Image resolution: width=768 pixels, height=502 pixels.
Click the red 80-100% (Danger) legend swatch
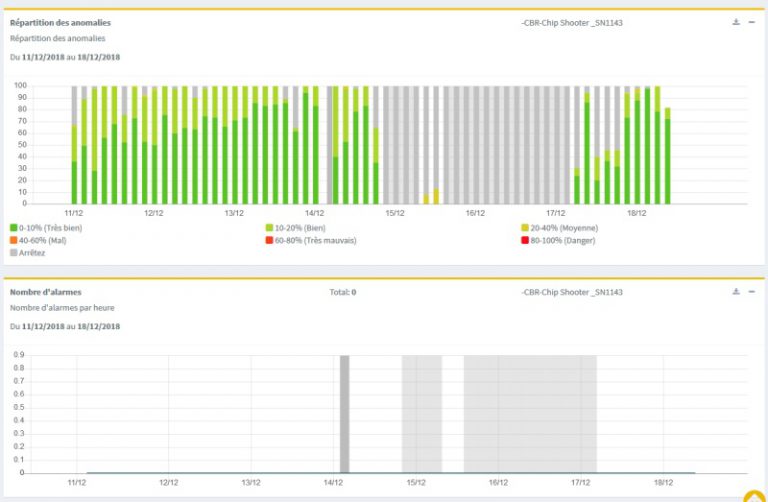click(525, 240)
